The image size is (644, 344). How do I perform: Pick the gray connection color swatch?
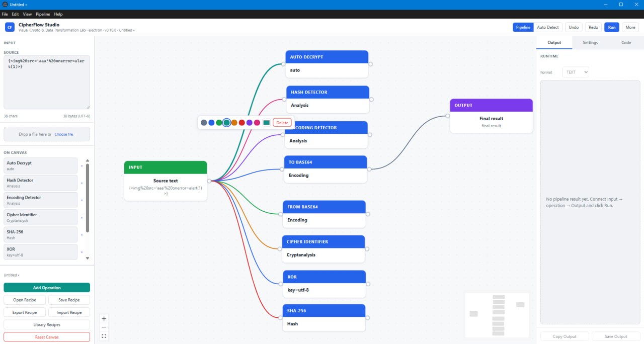coord(204,123)
